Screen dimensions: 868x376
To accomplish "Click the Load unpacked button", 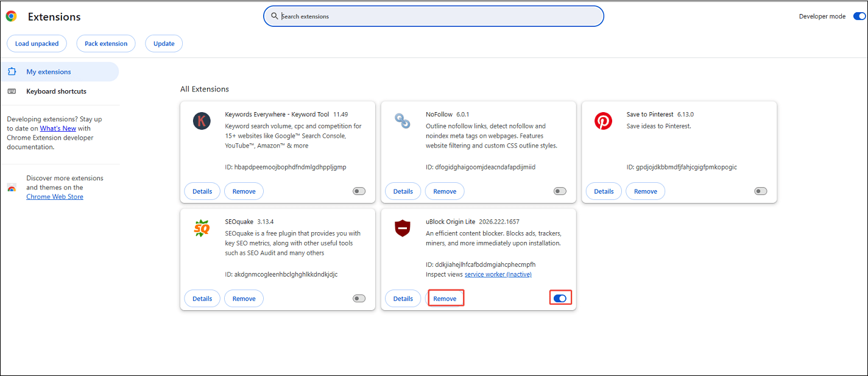I will click(37, 43).
